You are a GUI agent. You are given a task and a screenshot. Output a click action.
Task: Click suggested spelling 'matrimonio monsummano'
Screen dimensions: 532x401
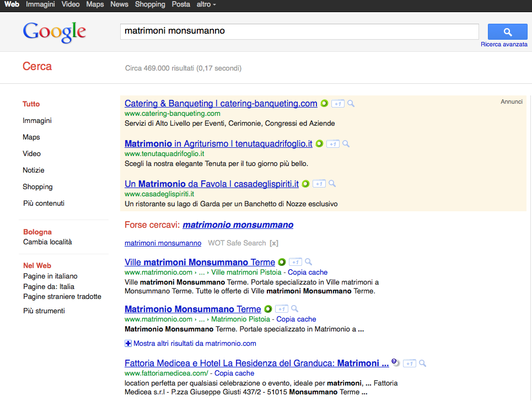click(x=238, y=225)
